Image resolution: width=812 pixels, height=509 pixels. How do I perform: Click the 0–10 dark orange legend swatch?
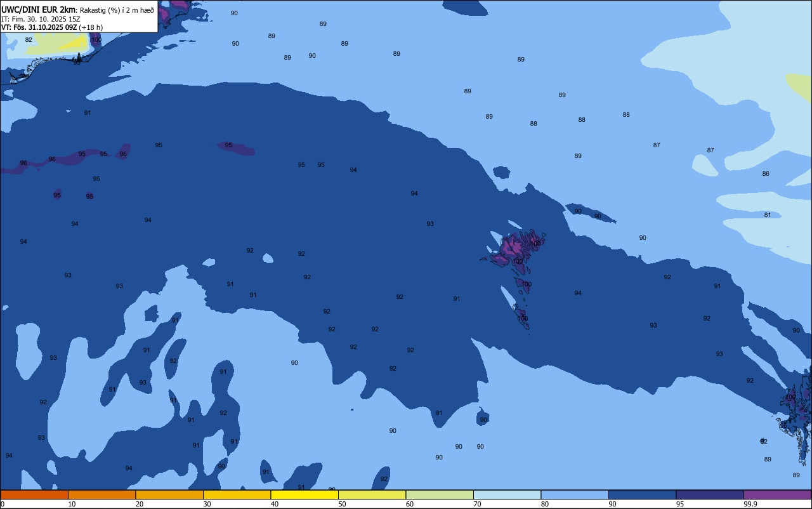34,494
